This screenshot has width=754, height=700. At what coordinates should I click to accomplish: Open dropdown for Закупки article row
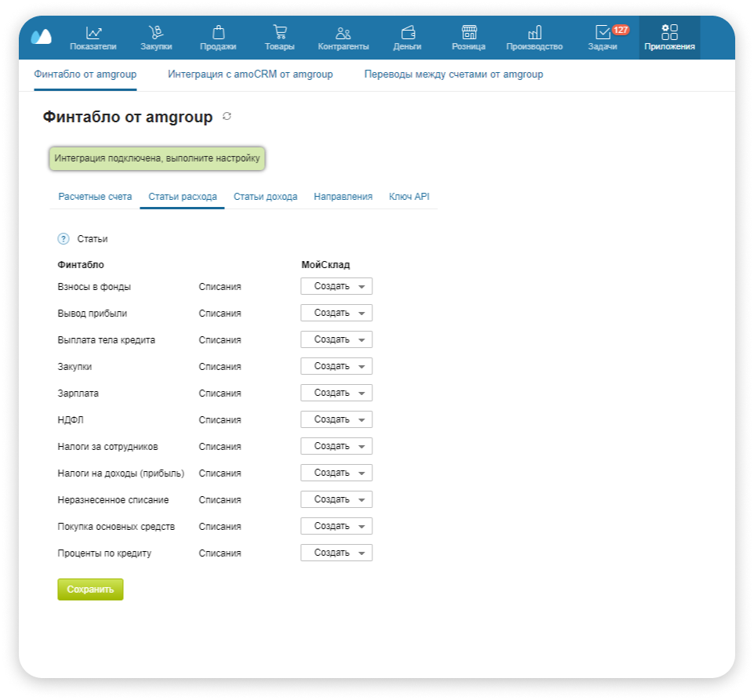pyautogui.click(x=336, y=366)
